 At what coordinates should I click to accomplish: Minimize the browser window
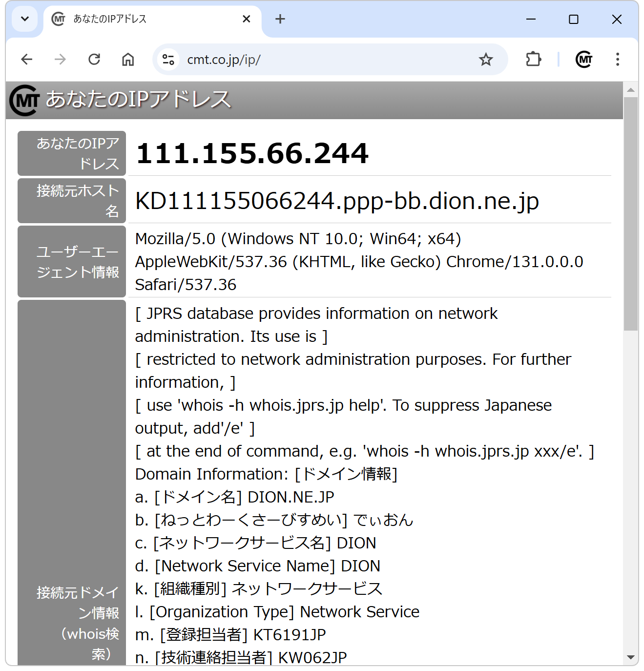coord(531,19)
